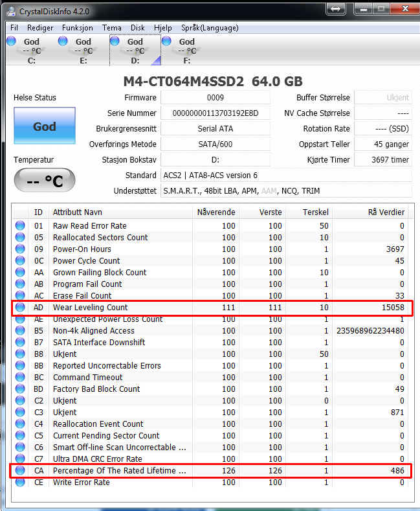The image size is (420, 511).
Task: Click the Nåverende column header
Action: (216, 212)
